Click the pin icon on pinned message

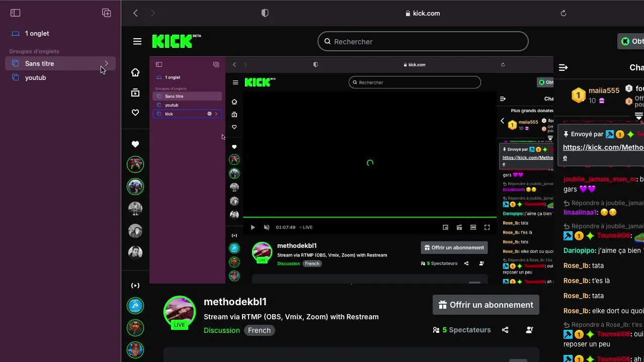(x=566, y=134)
